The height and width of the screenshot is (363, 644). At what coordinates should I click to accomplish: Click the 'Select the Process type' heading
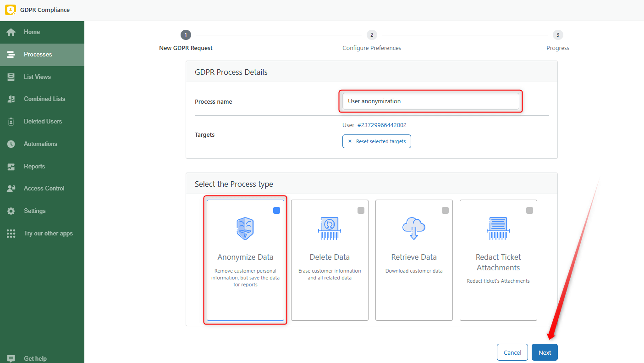[234, 184]
